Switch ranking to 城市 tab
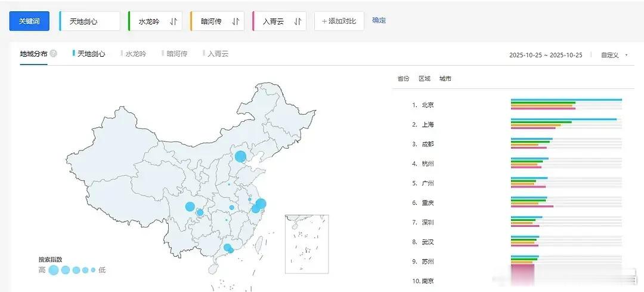The height and width of the screenshot is (292, 644). (x=445, y=79)
